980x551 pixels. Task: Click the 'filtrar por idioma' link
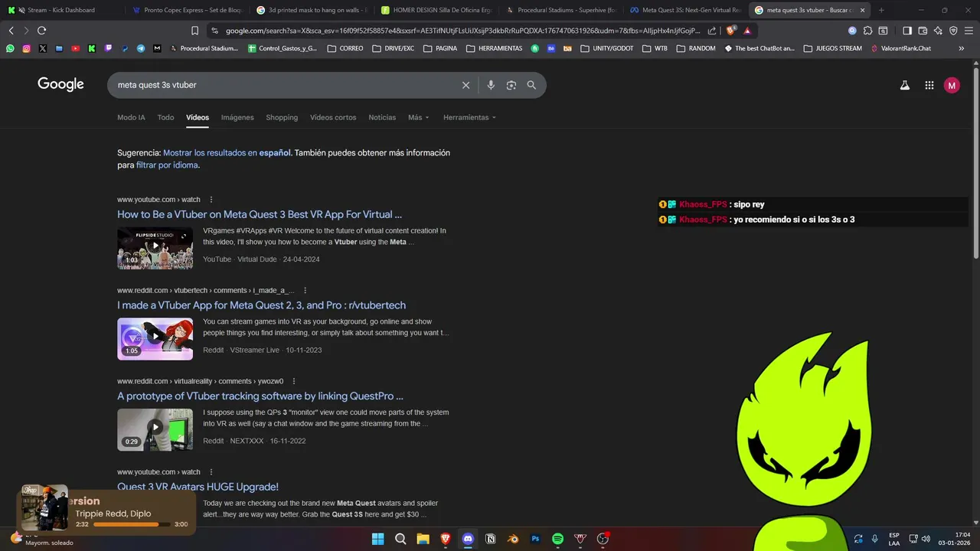[x=167, y=165]
